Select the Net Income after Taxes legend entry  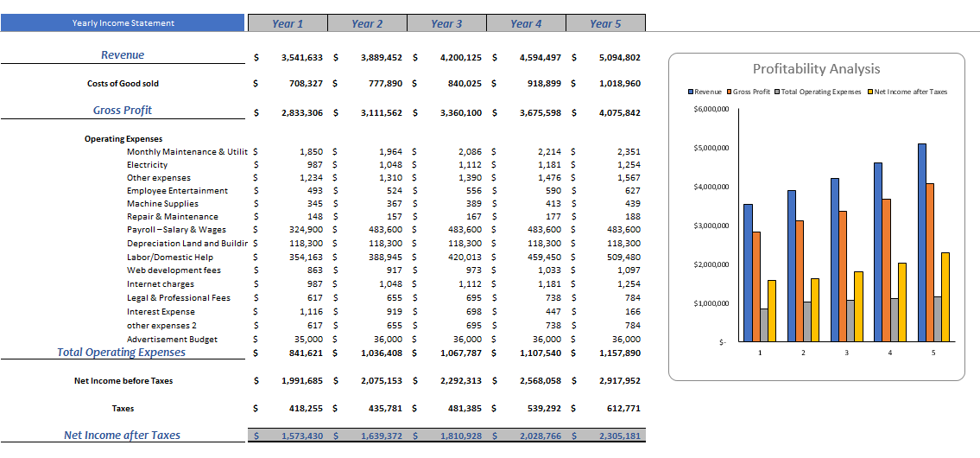point(909,92)
